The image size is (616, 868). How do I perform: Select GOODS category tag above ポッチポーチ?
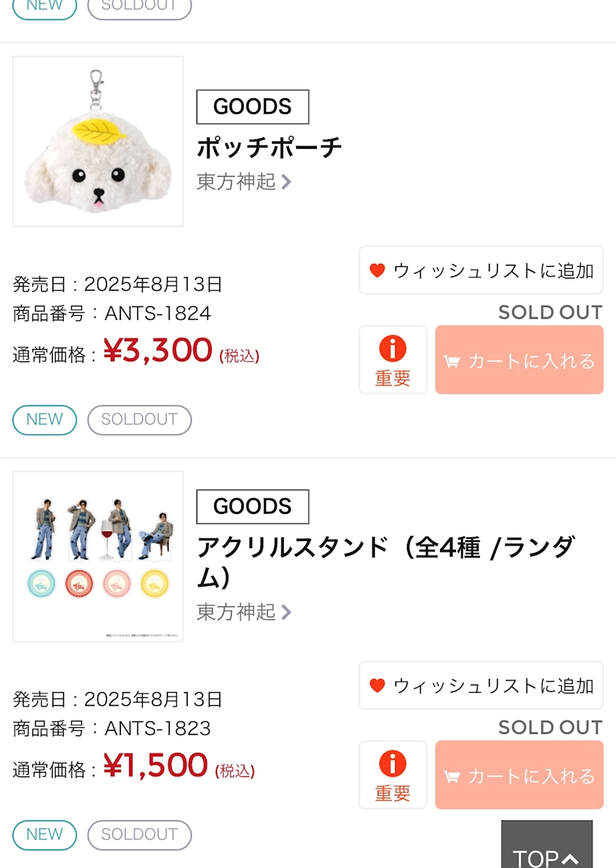point(252,107)
